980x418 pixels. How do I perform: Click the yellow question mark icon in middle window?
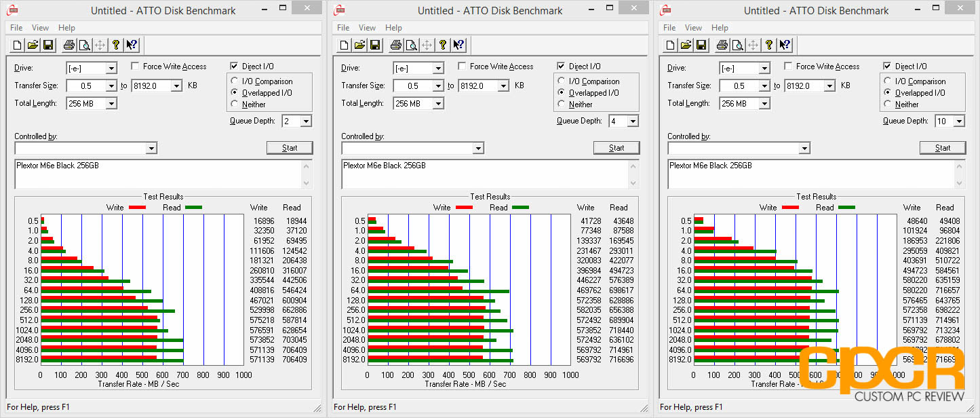click(x=443, y=45)
